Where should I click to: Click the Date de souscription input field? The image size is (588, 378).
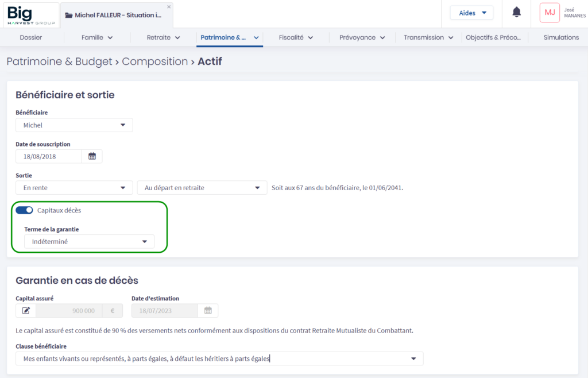49,156
